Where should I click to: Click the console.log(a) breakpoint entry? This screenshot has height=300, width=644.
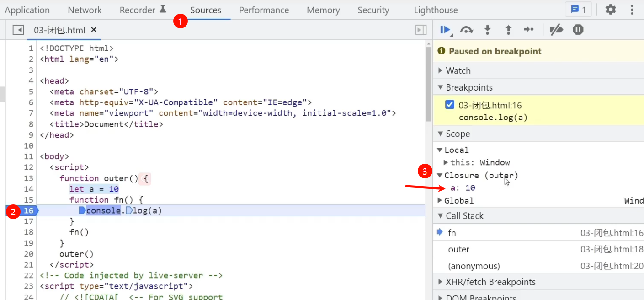coord(493,118)
